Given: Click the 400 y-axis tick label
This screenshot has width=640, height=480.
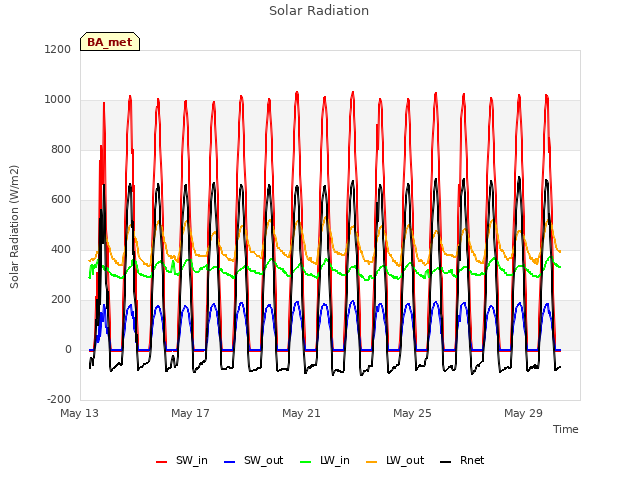Looking at the screenshot, I should [x=61, y=249].
